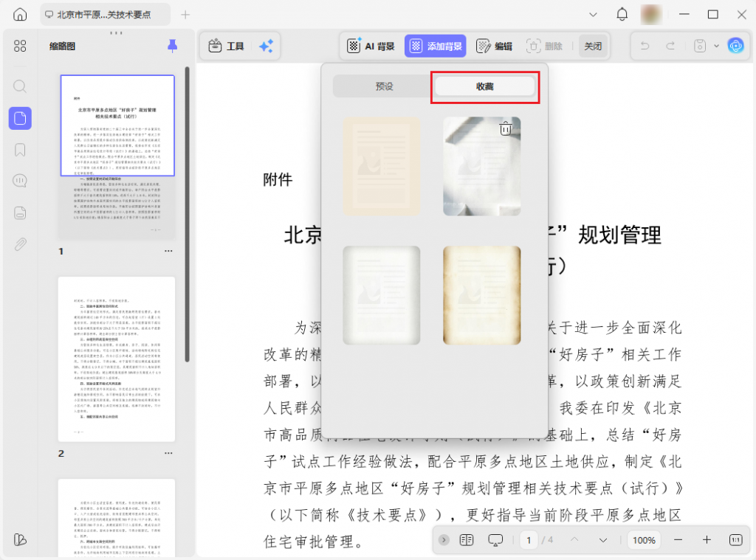Screen dimensions: 756x560
Task: Select page 2 thumbnail
Action: pos(117,359)
